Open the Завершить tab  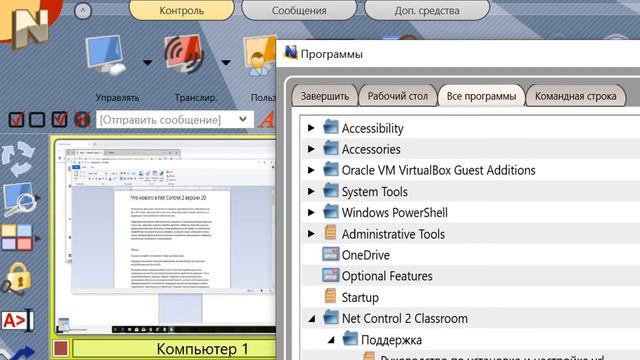(x=325, y=96)
